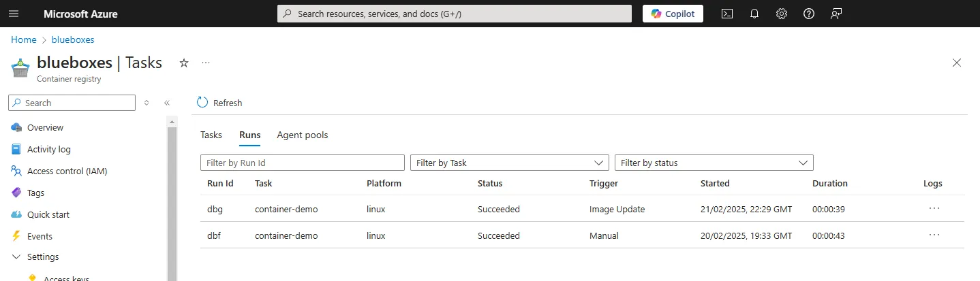Open the notifications bell
Screen dimensions: 980x281
click(x=754, y=14)
